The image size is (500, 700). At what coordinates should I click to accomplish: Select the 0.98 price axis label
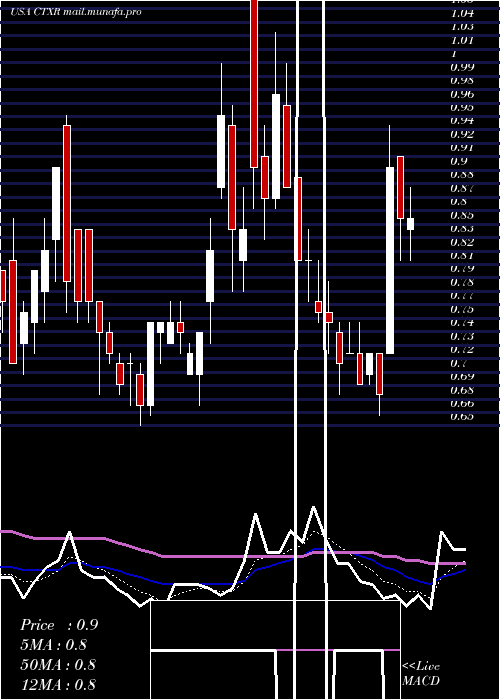(462, 81)
